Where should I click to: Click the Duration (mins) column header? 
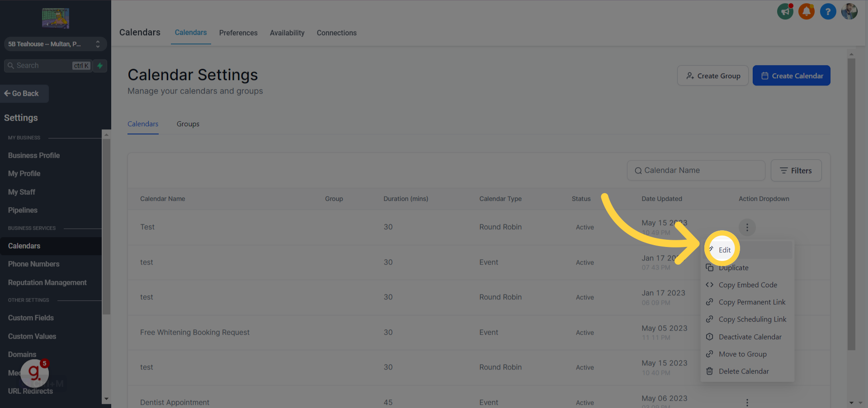[406, 199]
